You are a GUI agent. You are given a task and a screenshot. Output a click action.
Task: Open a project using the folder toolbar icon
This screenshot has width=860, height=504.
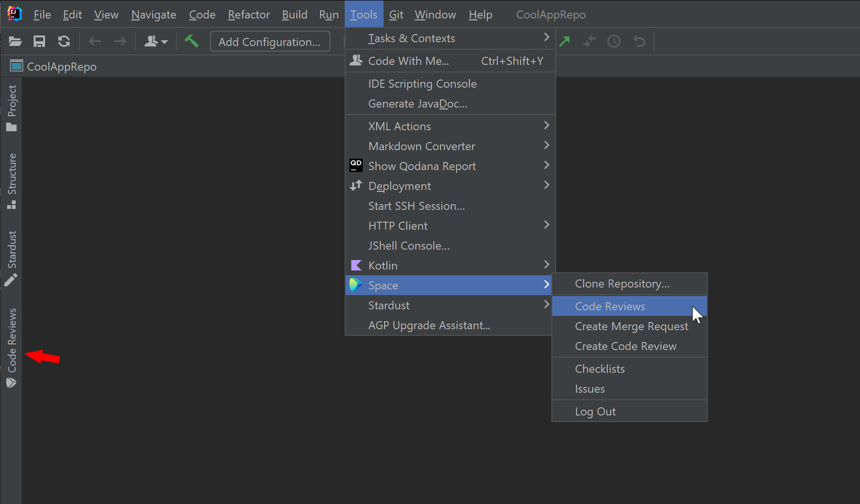(x=15, y=41)
